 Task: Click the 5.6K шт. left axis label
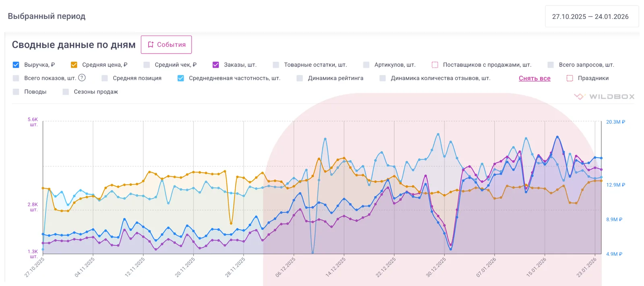33,122
